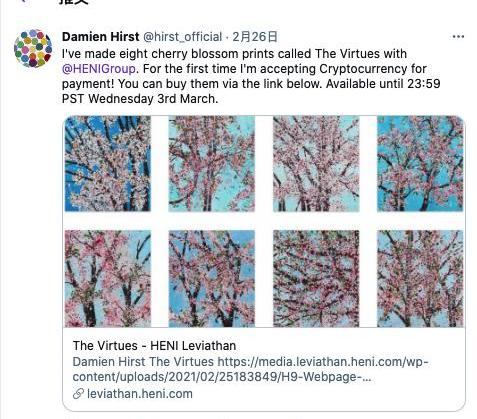Open the @HENIGroup mention link

(99, 69)
